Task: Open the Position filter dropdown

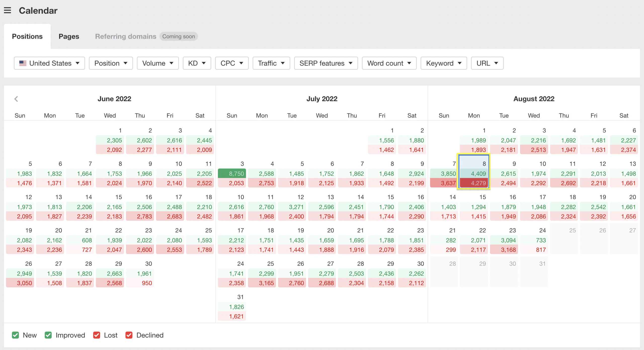Action: click(x=110, y=63)
